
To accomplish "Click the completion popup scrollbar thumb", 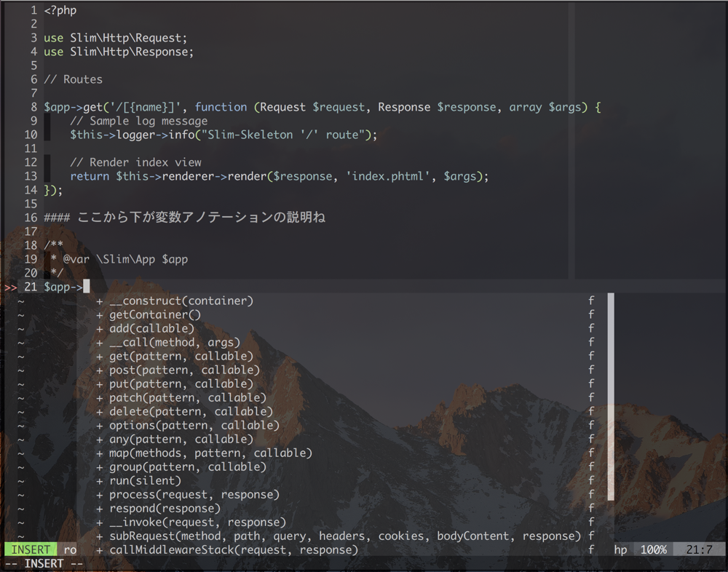I will coord(611,397).
